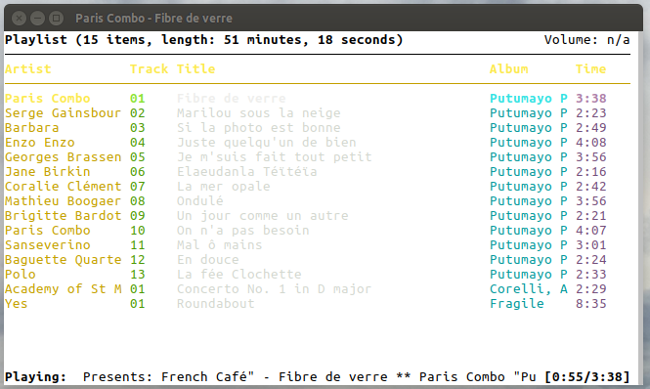650x389 pixels.
Task: Click the Time column header
Action: [x=591, y=69]
